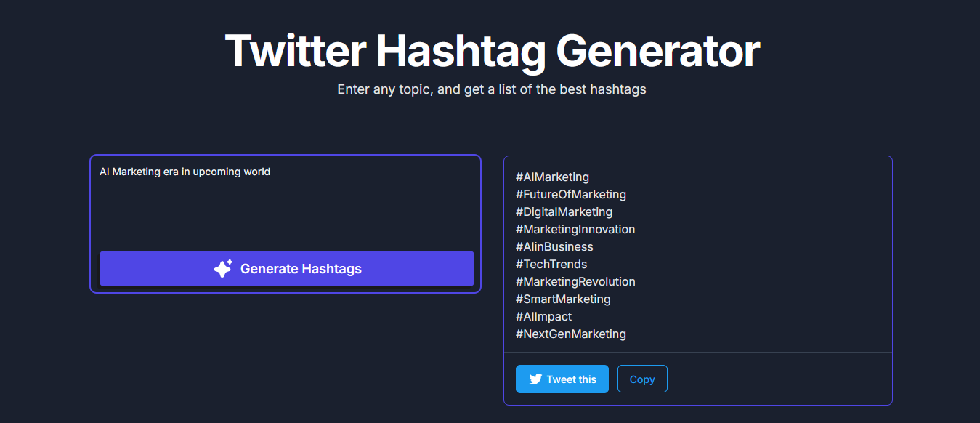
Task: Click the Twitter bird icon on Tweet this
Action: tap(535, 379)
